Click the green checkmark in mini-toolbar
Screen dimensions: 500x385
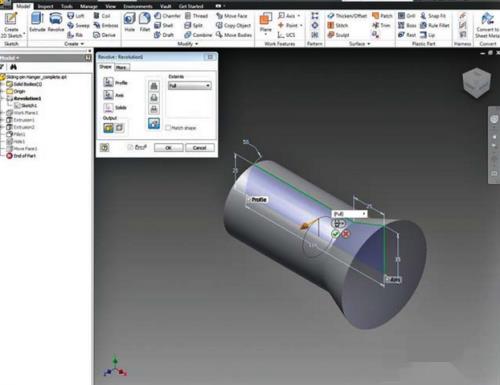335,234
